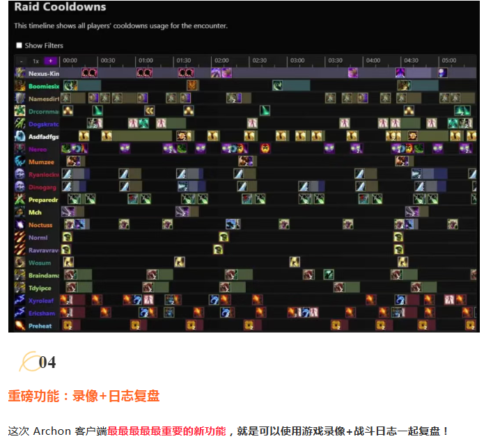Click the 00:30 timeline marker

pyautogui.click(x=107, y=61)
